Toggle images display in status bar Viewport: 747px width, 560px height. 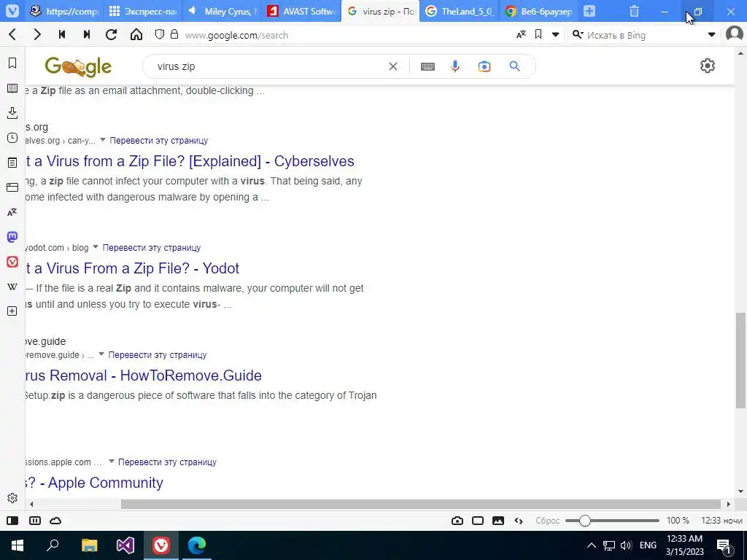pyautogui.click(x=498, y=521)
